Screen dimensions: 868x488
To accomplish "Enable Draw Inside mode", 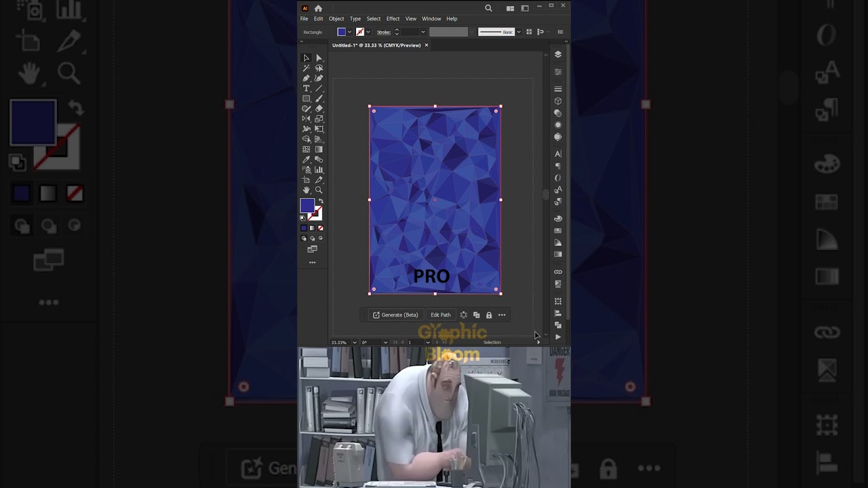I will pyautogui.click(x=320, y=238).
